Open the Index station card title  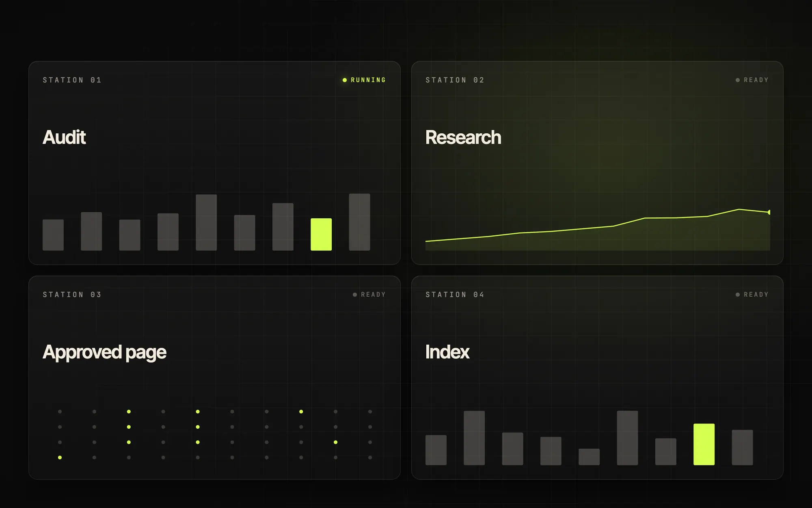click(447, 352)
